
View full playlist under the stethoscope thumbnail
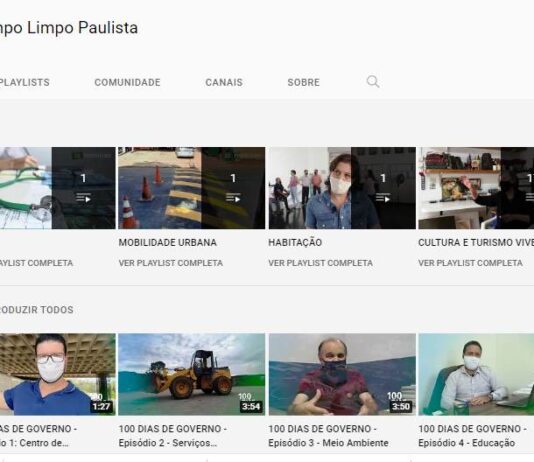[36, 263]
